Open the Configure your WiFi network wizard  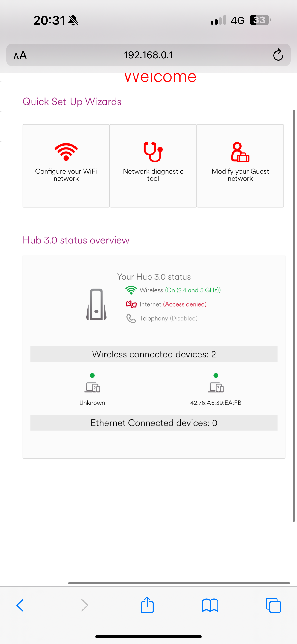[x=66, y=166]
